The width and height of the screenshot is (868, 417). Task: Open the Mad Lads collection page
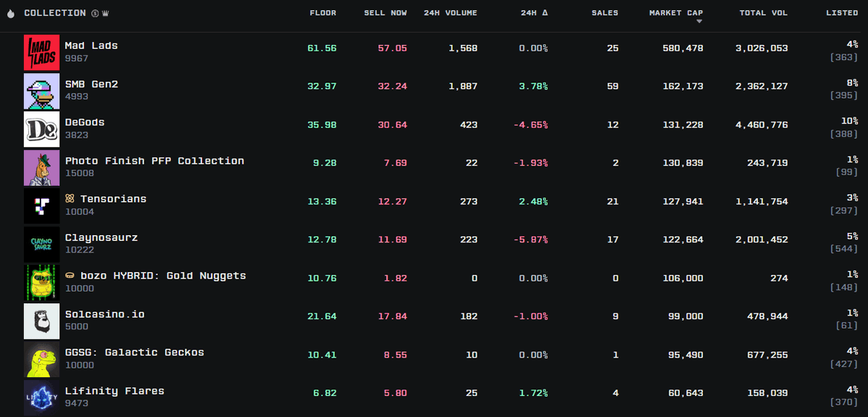pyautogui.click(x=92, y=45)
